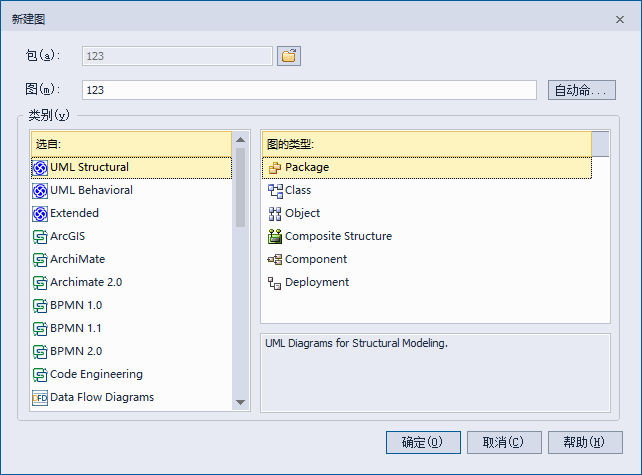
Task: Choose Code Engineering category
Action: [96, 374]
